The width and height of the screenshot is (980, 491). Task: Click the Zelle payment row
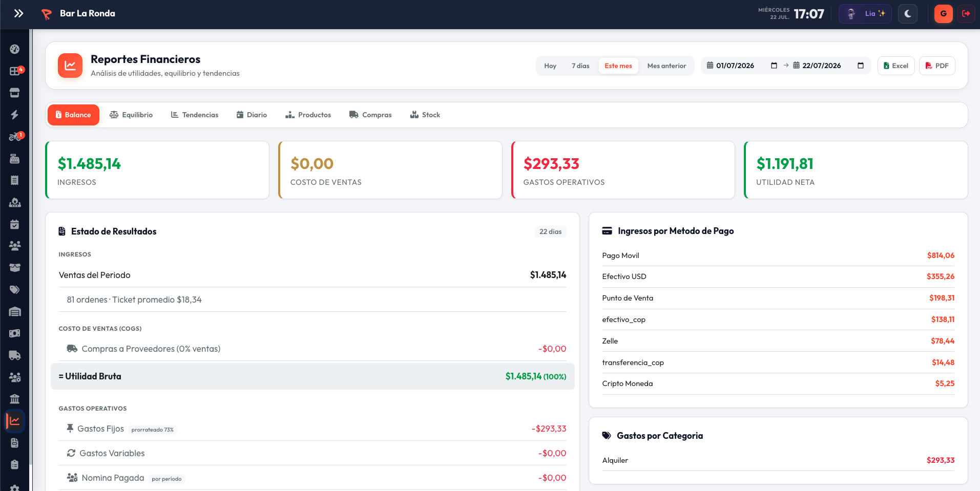coord(778,341)
